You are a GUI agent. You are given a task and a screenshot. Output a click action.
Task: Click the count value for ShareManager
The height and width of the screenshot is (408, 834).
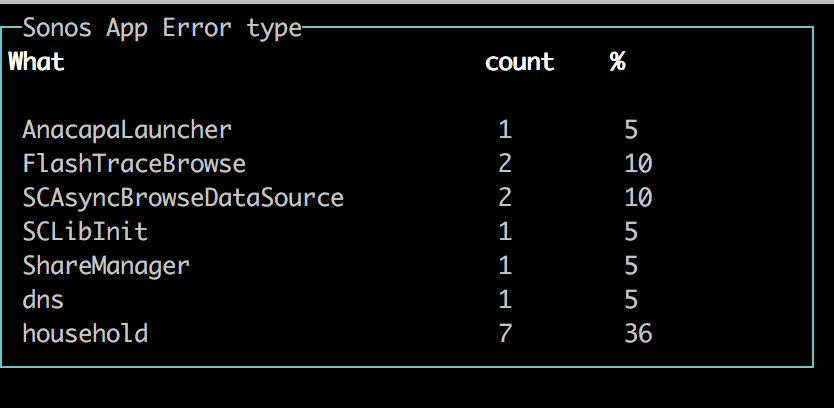pos(505,266)
